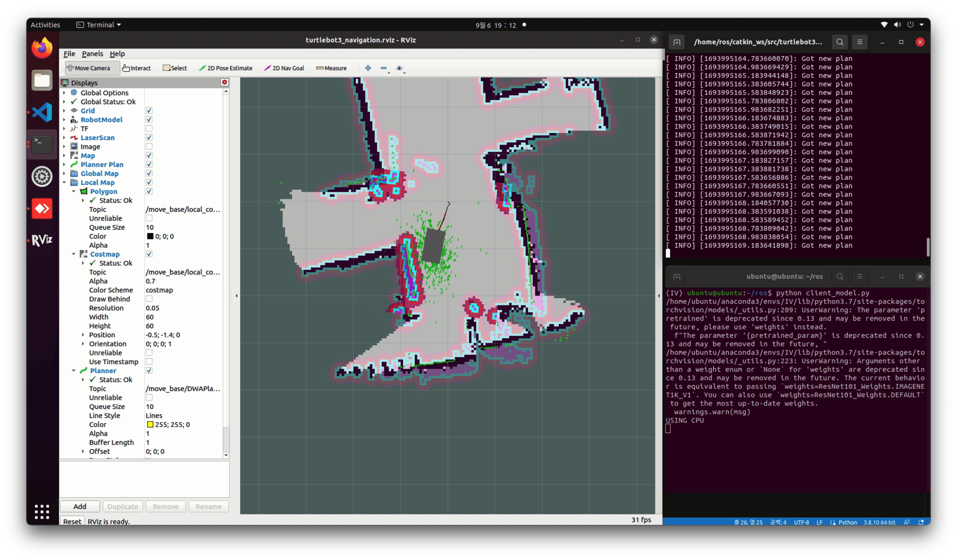
Task: Close the Displays panel with red button
Action: [224, 82]
